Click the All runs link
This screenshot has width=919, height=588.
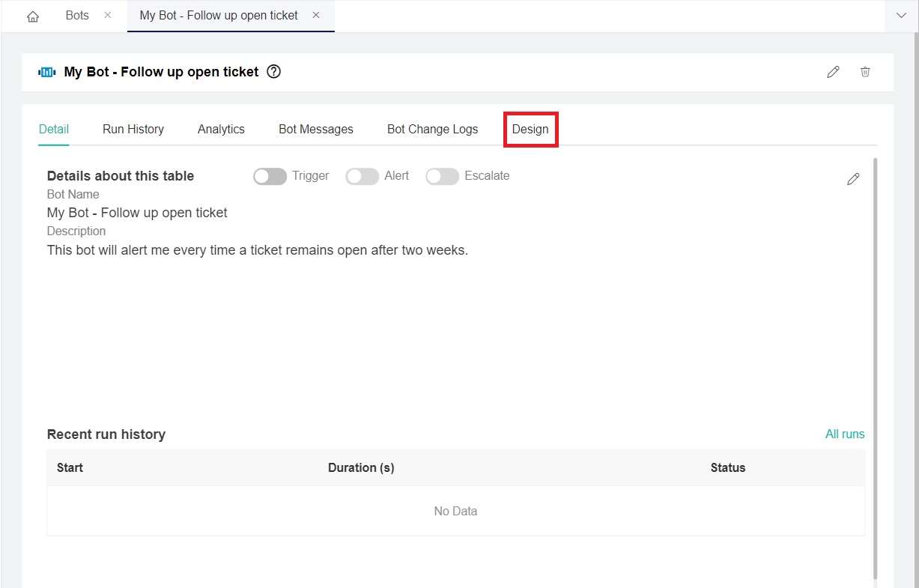[x=845, y=434]
